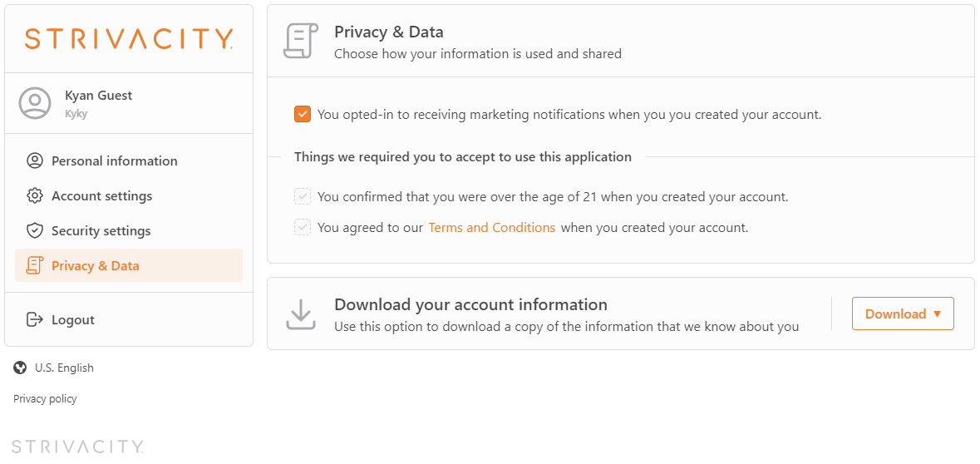The image size is (980, 464).
Task: Open the U.S. English language selector
Action: click(x=54, y=368)
